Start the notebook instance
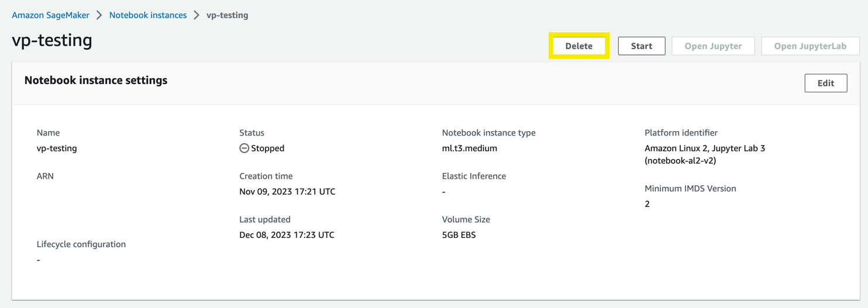The height and width of the screenshot is (308, 868). coord(641,46)
